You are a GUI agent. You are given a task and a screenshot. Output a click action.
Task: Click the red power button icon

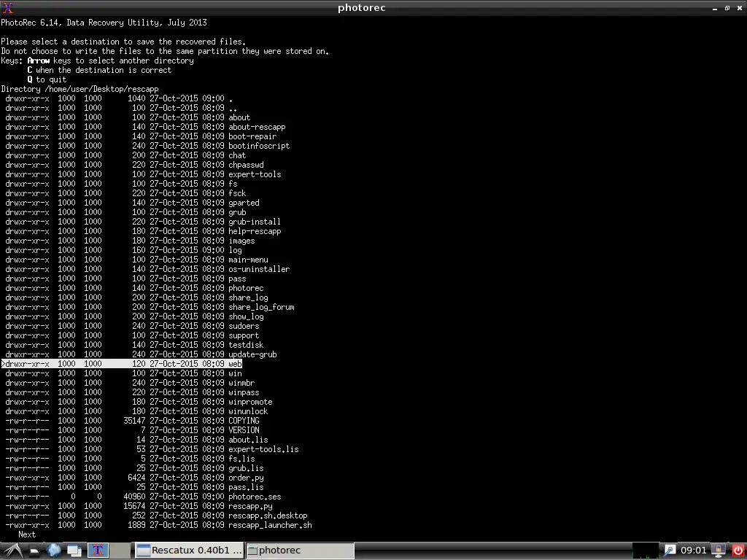tap(737, 551)
